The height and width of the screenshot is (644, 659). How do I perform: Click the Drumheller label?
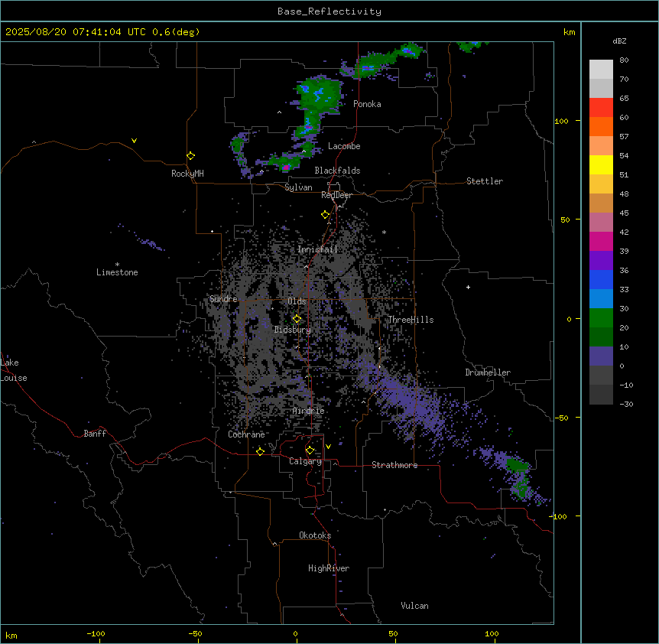point(488,372)
